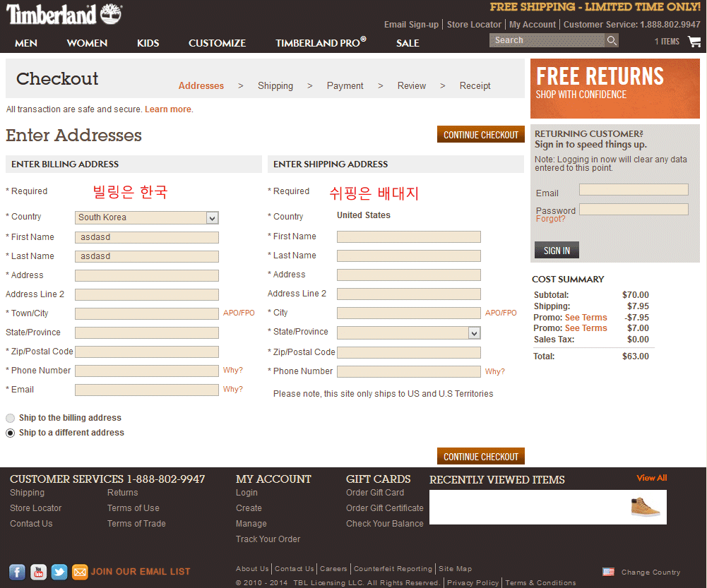Click the flag icon beside Change Country
The image size is (707, 588).
608,572
